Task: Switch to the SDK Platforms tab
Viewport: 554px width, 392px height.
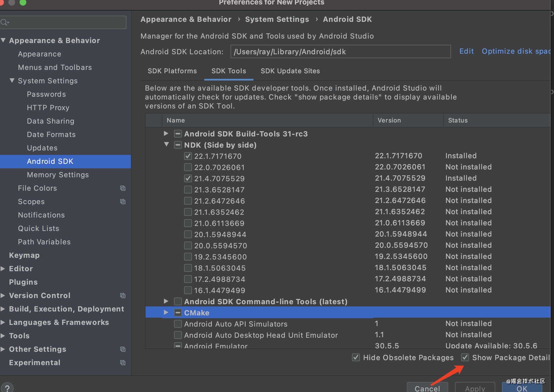Action: (x=172, y=71)
